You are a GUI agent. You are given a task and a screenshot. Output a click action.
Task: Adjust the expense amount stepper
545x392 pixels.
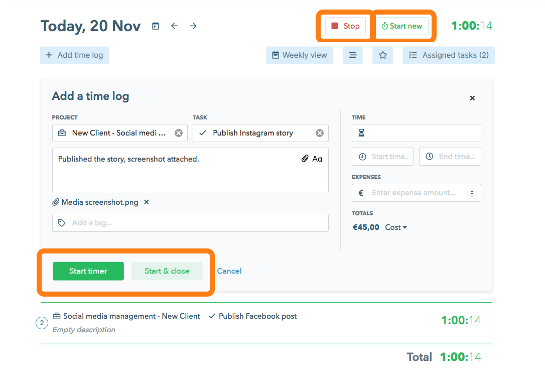(472, 193)
